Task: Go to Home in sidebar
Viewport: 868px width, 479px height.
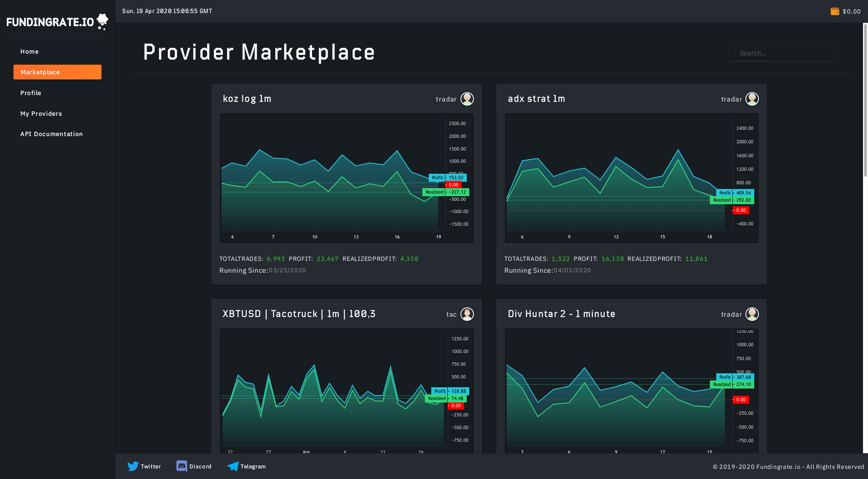Action: [x=30, y=52]
